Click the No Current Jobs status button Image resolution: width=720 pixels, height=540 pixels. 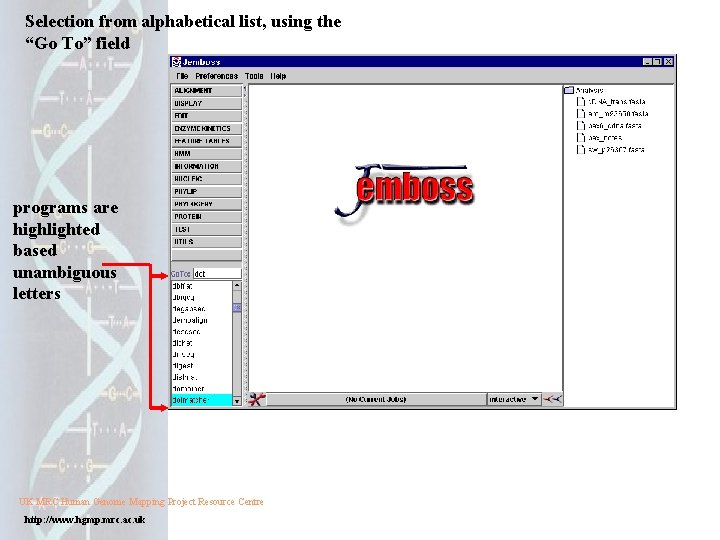pos(376,399)
